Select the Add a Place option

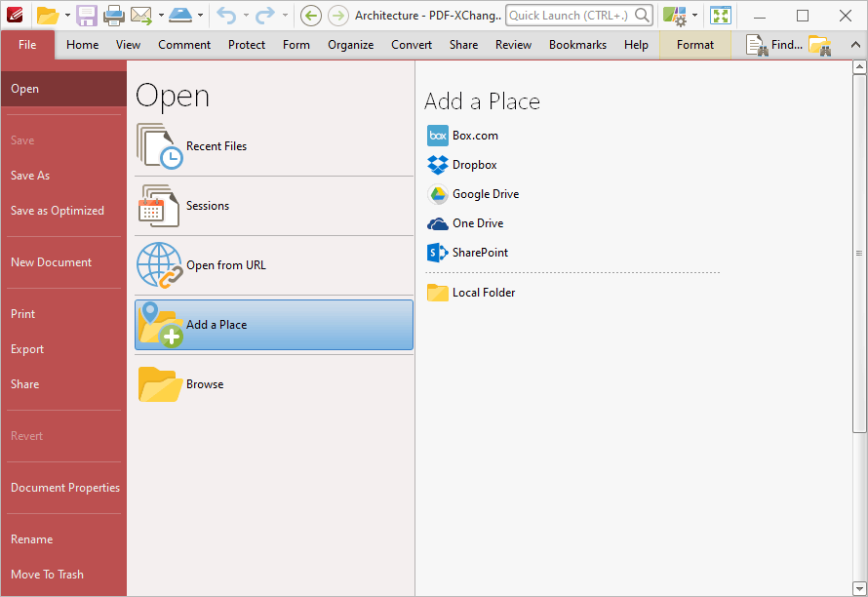point(273,325)
